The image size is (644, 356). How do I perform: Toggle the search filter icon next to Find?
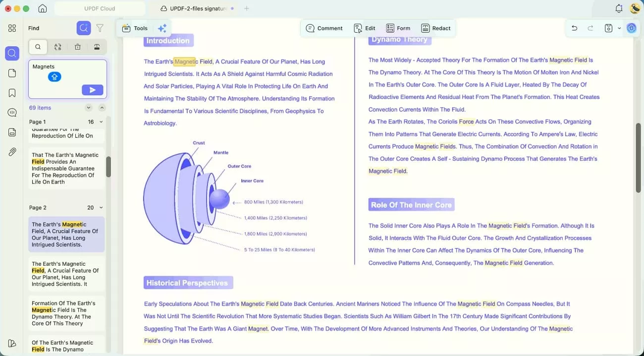coord(99,28)
